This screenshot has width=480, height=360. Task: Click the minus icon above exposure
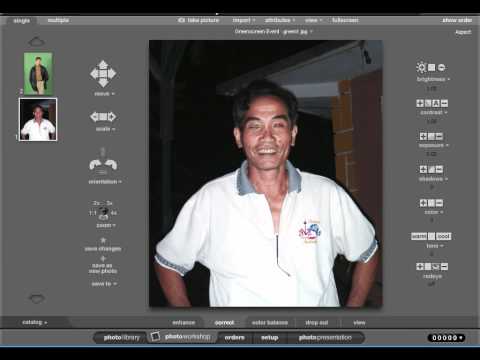pyautogui.click(x=439, y=136)
